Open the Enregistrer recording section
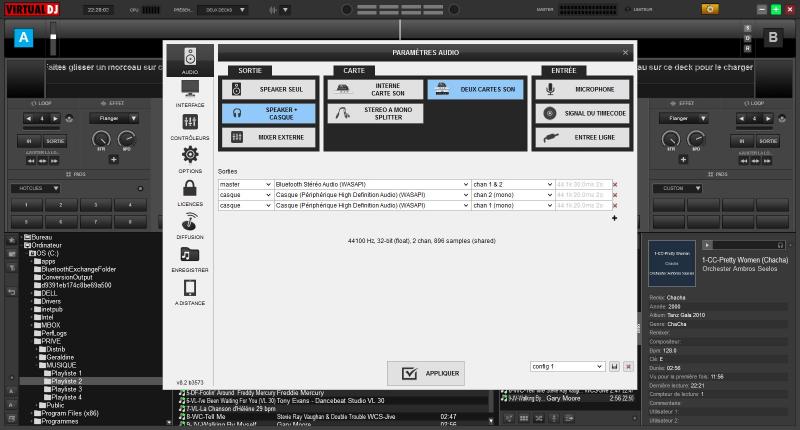This screenshot has width=800, height=430. pyautogui.click(x=190, y=259)
